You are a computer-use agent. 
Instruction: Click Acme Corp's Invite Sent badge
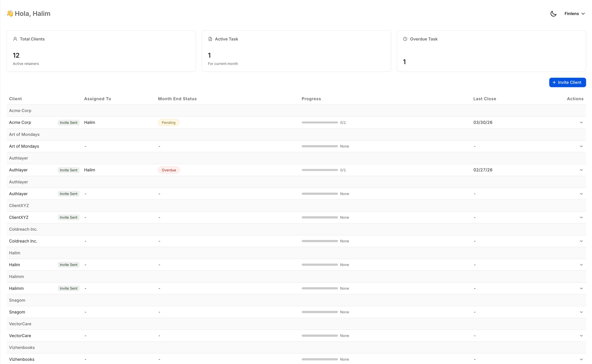(x=69, y=123)
